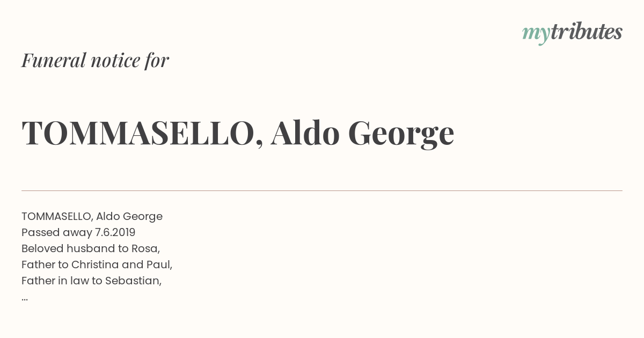Click "Aldo" in the large title
Screen dimensions: 644x338
click(305, 133)
